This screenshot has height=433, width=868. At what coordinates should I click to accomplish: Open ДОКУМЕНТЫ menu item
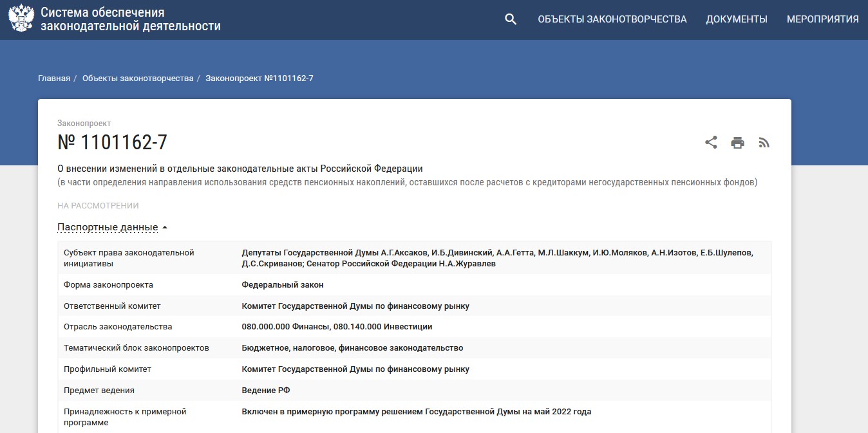(737, 19)
